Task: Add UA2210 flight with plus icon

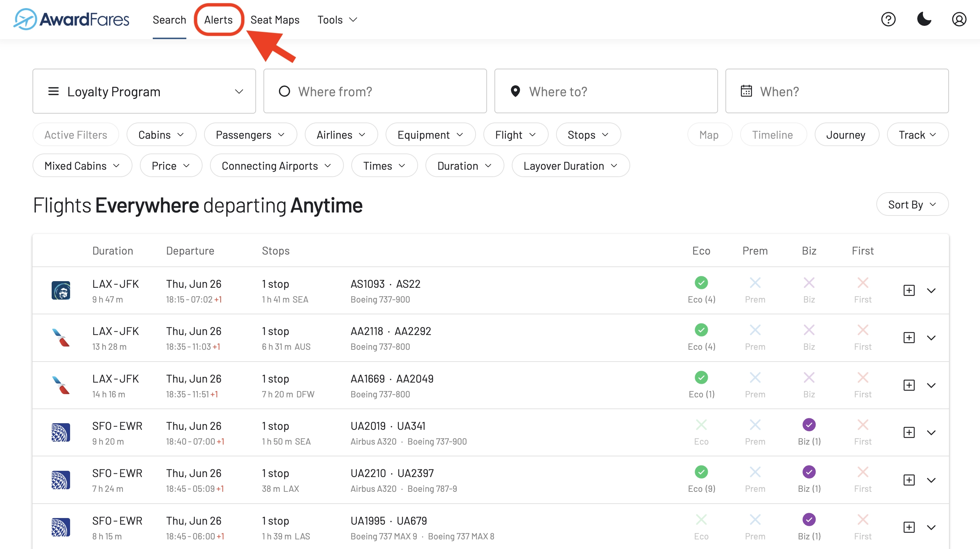Action: pos(909,480)
